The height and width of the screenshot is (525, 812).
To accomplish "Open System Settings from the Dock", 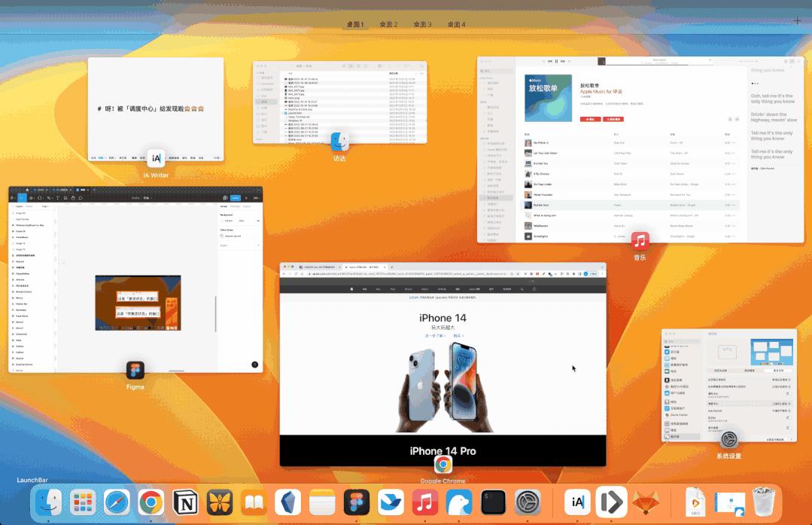I will click(528, 502).
